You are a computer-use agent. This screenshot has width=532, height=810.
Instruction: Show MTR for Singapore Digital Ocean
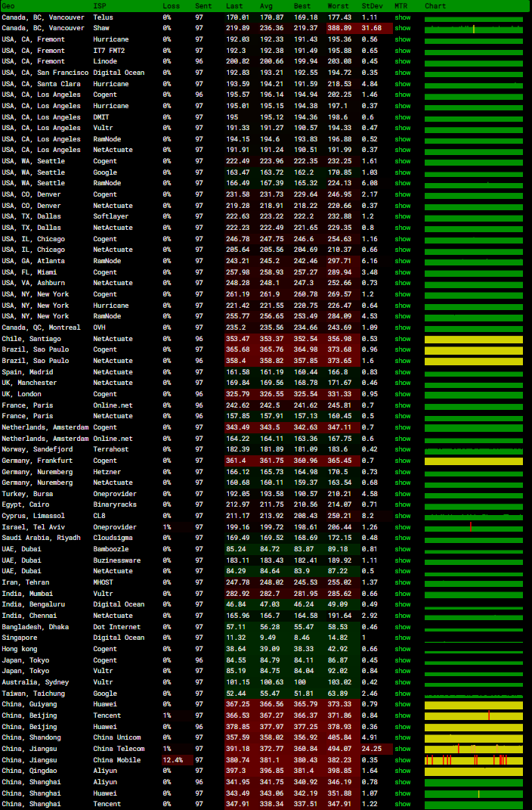(x=403, y=638)
